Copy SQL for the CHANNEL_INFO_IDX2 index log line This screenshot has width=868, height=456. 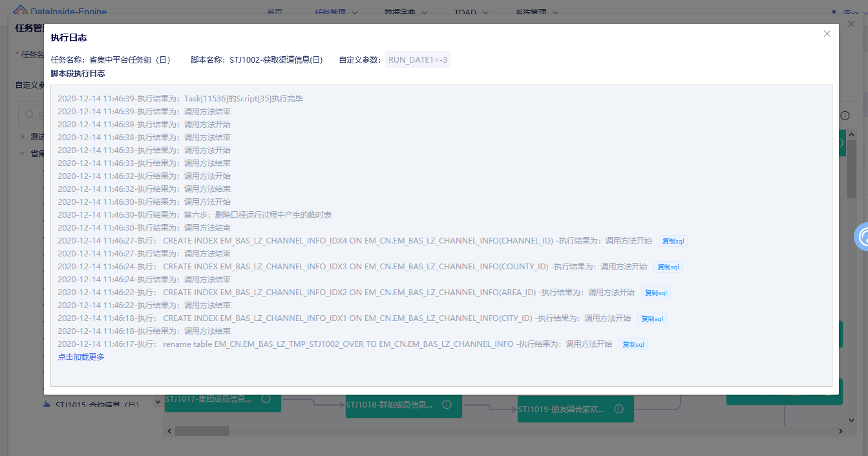pos(656,293)
